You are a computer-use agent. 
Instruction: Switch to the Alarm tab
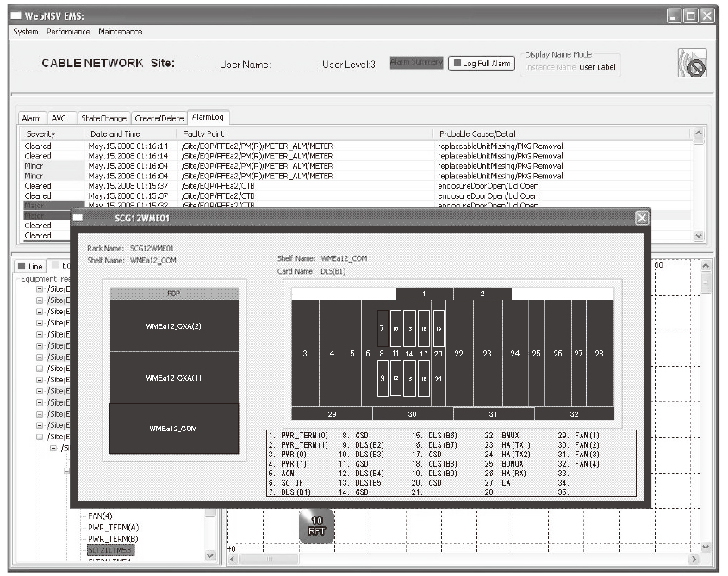click(32, 118)
